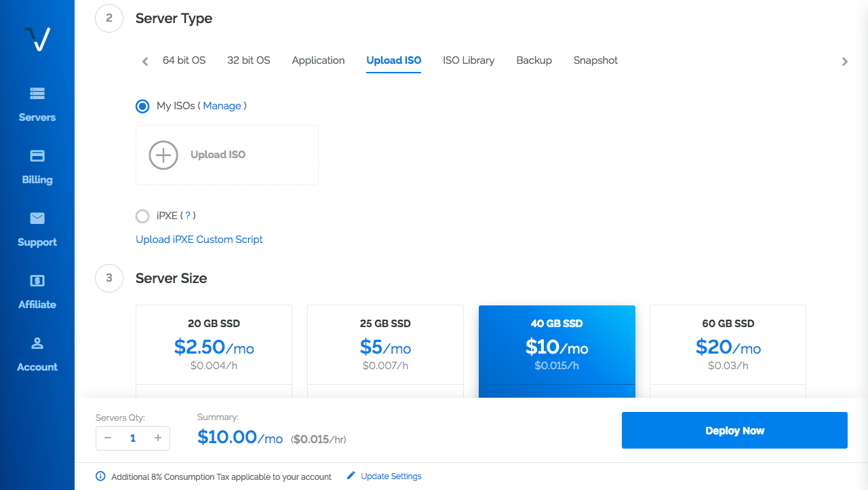Switch to the Snapshot tab

595,60
